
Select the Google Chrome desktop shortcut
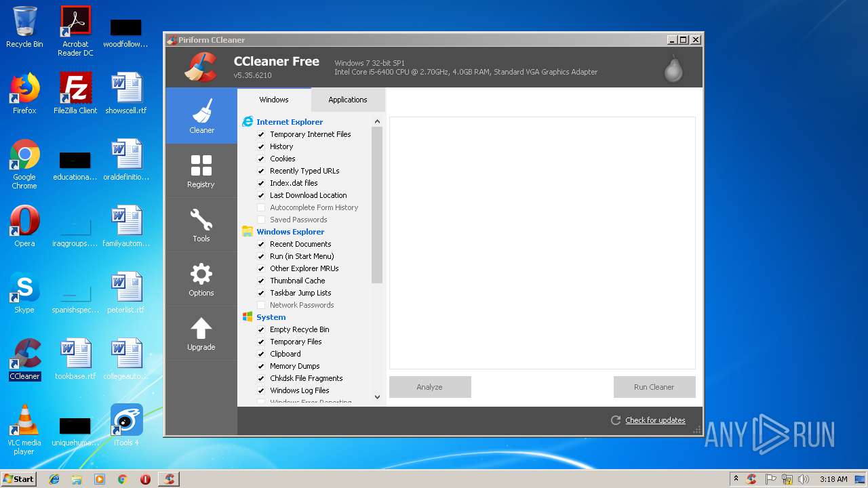coord(24,164)
